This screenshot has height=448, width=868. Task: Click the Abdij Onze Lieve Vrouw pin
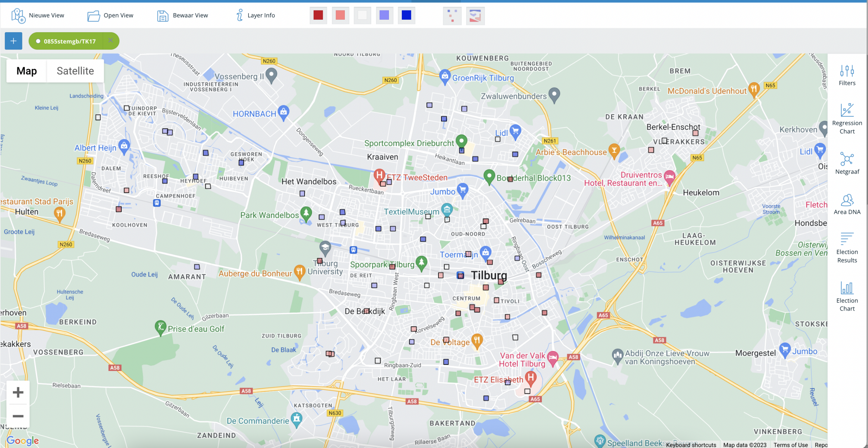pos(618,356)
